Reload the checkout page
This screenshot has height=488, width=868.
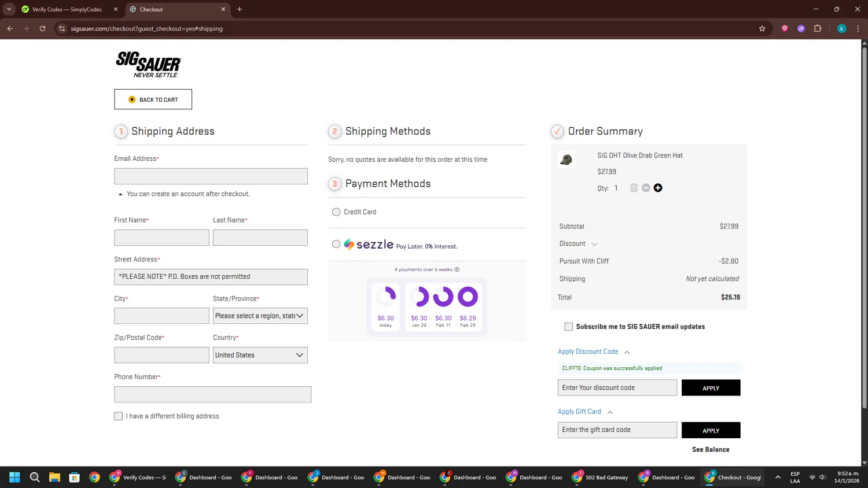[x=42, y=28]
